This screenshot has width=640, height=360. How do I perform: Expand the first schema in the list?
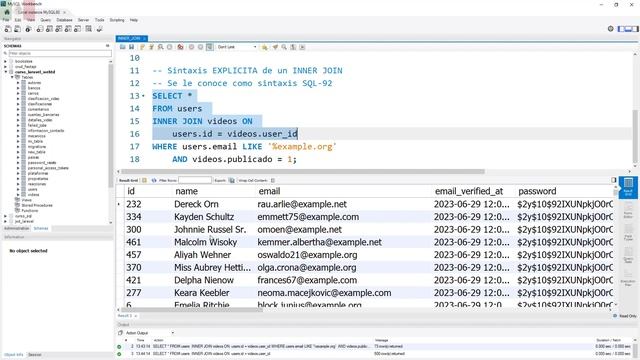(x=6, y=61)
